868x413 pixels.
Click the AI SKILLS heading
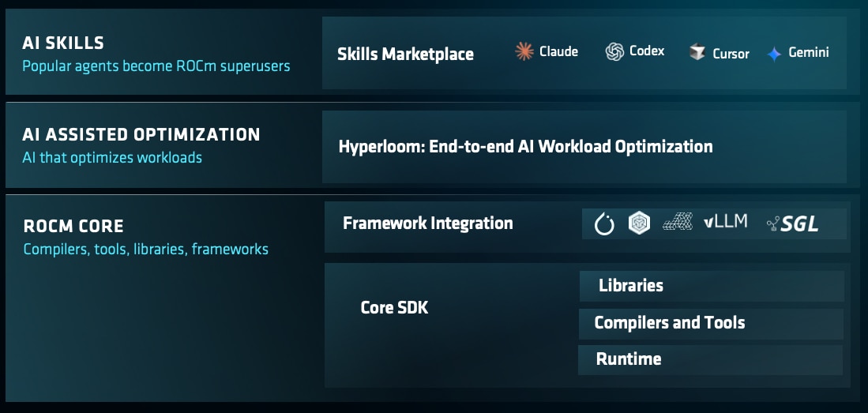63,43
